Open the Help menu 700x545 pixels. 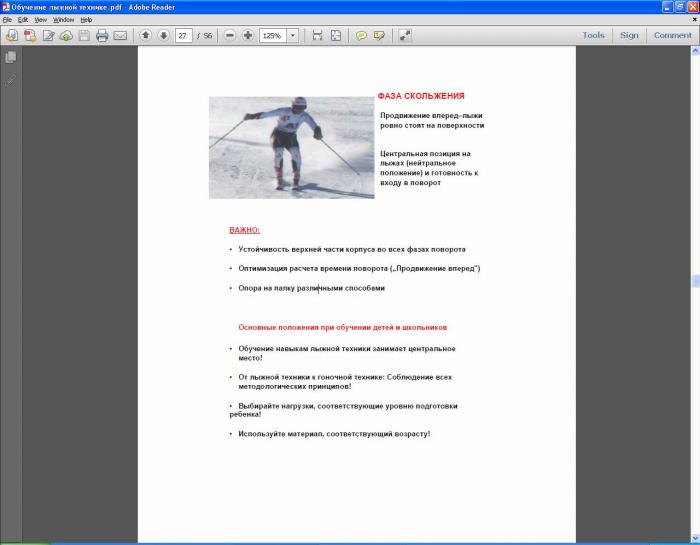point(86,20)
